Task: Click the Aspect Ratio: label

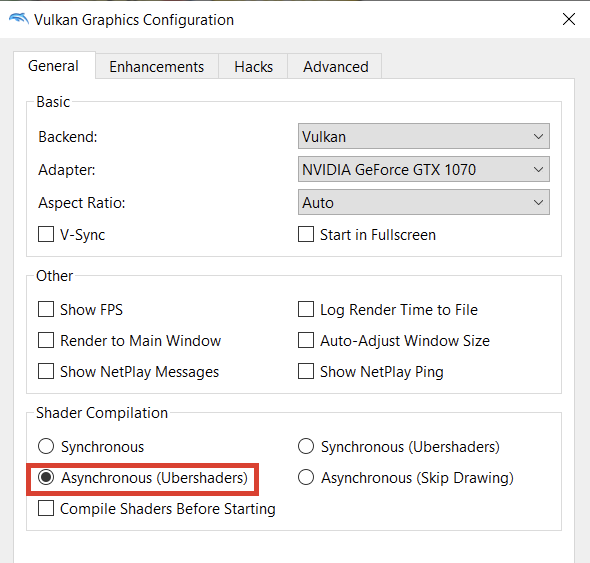Action: [82, 203]
